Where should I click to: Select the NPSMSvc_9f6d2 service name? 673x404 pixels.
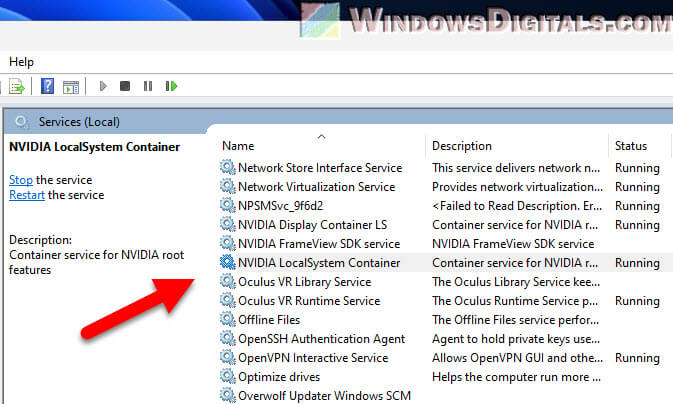280,206
